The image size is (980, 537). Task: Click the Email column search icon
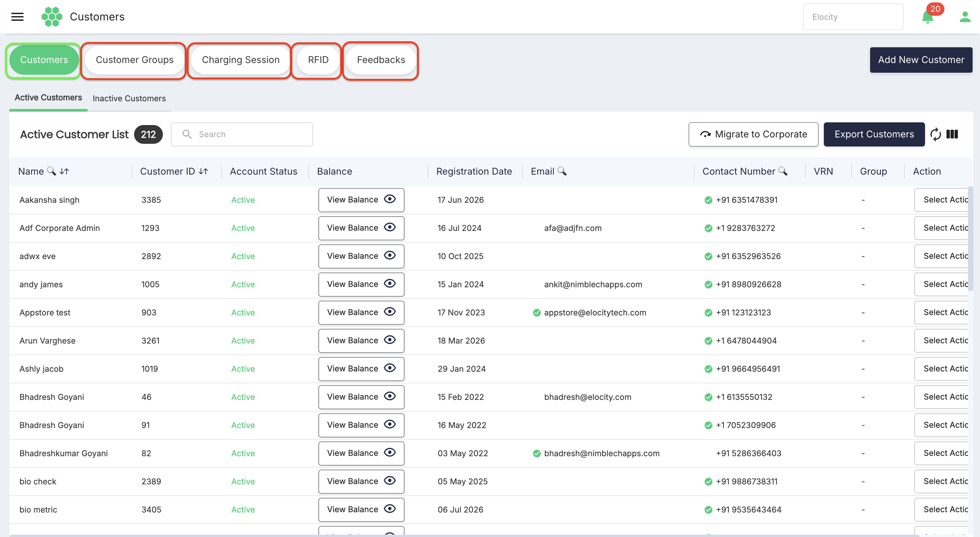point(562,171)
